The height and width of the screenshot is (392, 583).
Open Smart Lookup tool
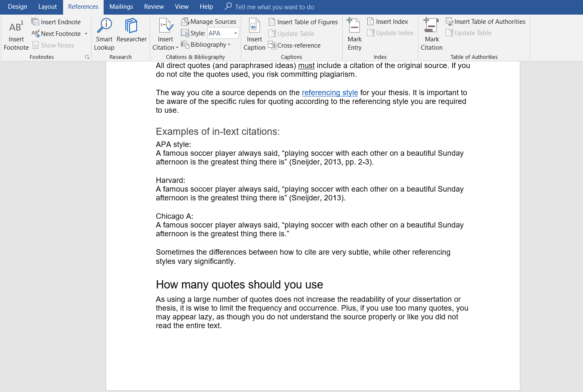[104, 26]
